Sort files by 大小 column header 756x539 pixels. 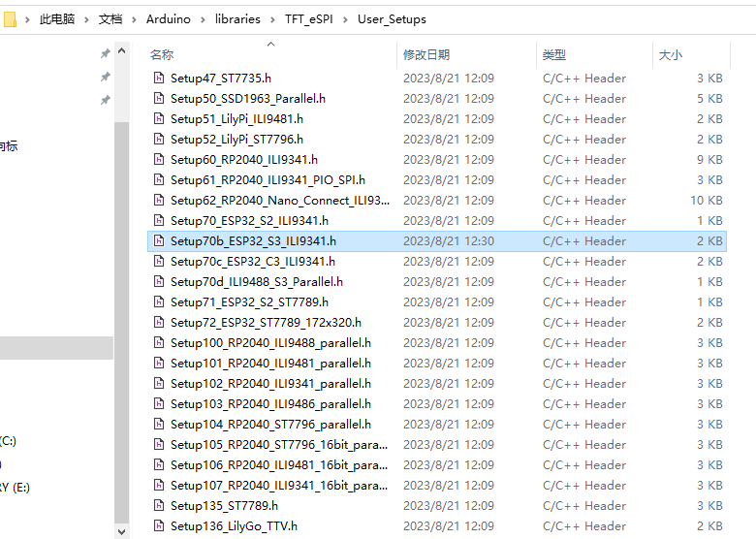click(x=671, y=55)
